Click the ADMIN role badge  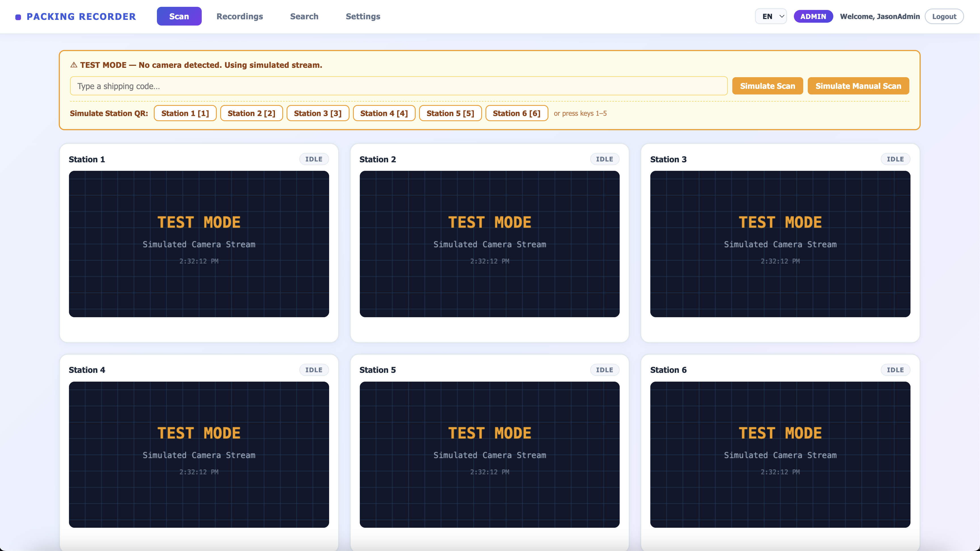pos(813,16)
